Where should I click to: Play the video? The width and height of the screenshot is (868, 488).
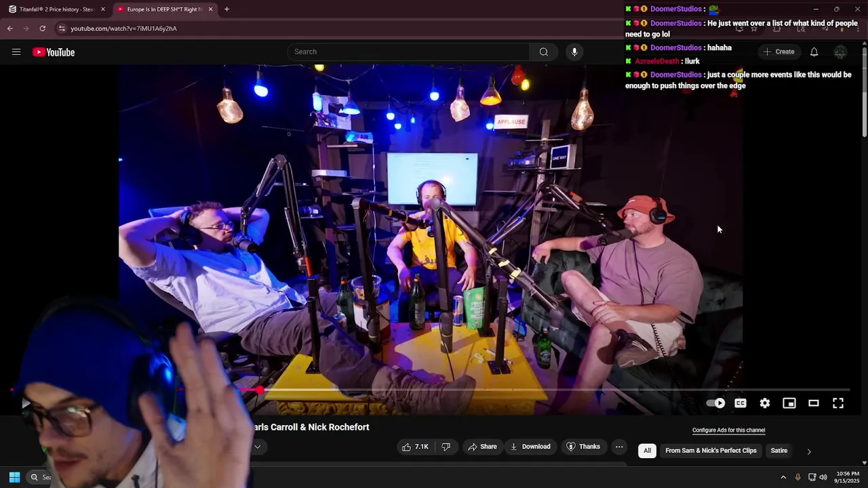click(x=26, y=403)
